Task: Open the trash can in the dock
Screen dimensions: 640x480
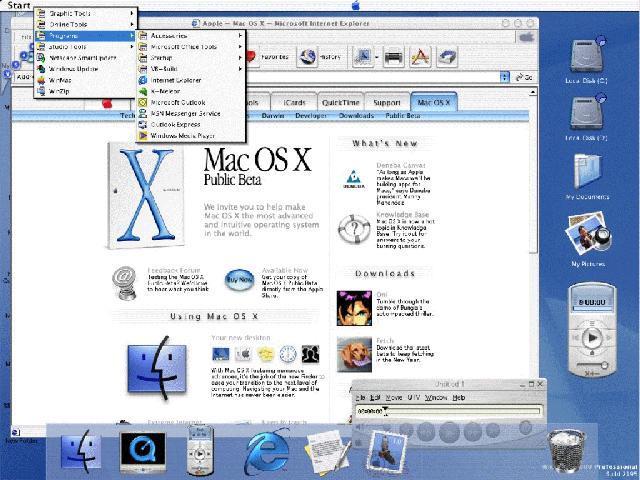Action: (x=567, y=451)
